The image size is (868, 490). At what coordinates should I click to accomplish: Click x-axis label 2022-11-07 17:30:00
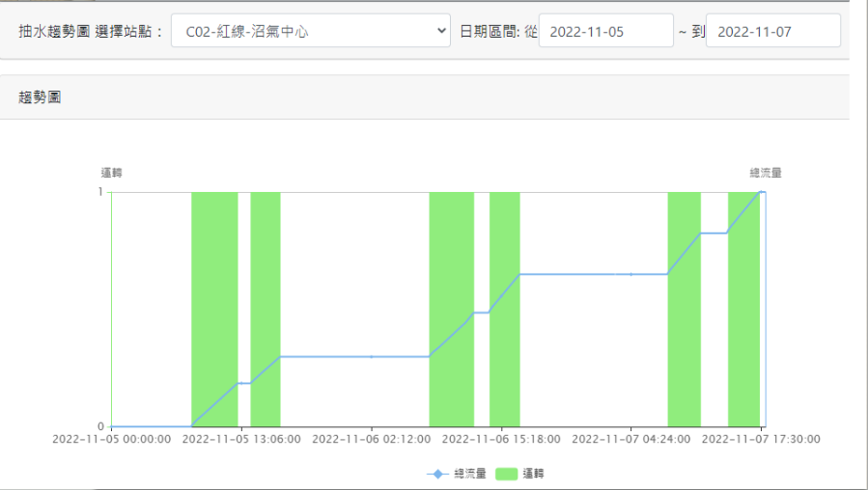tap(761, 439)
